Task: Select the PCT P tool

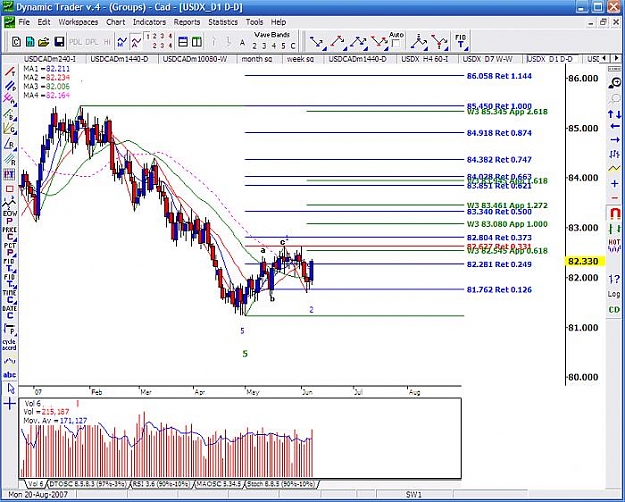Action: (10, 249)
